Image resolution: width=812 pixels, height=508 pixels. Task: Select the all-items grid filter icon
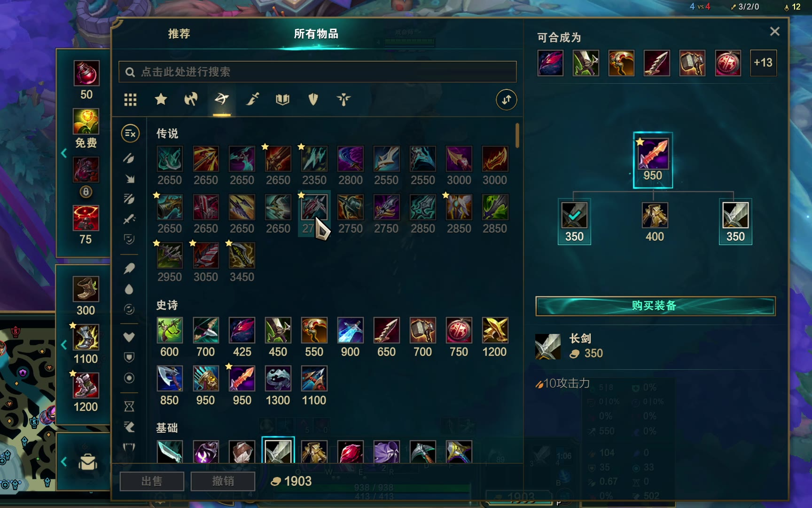[x=130, y=100]
